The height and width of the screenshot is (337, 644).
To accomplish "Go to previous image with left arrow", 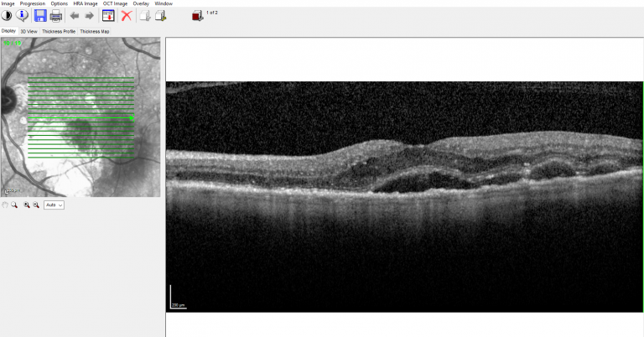I will tap(75, 15).
